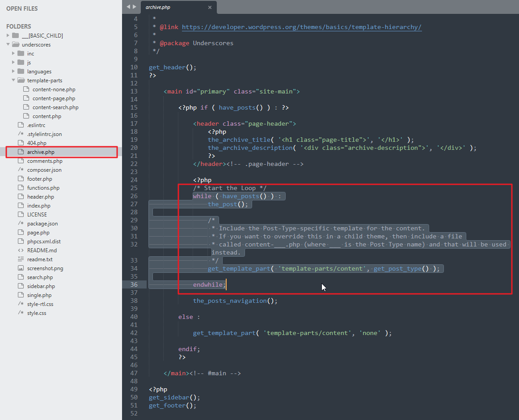Open content-none.php in the sidebar
Image resolution: width=519 pixels, height=420 pixels.
pyautogui.click(x=54, y=89)
